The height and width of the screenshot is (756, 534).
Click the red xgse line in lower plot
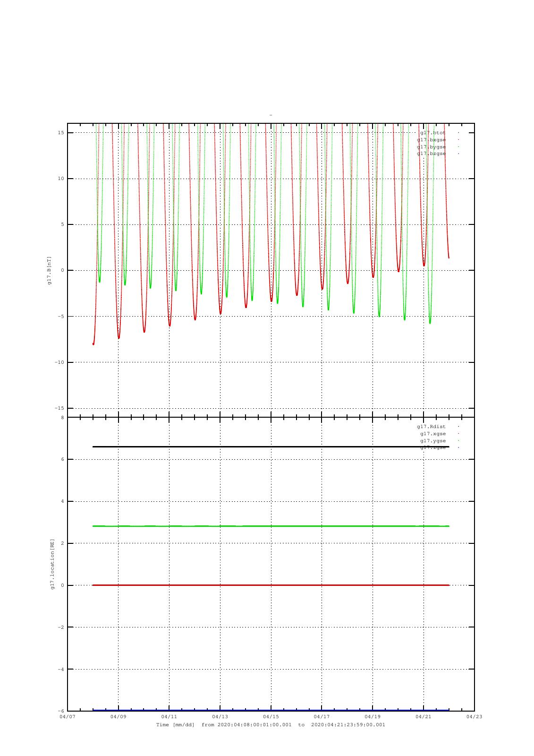(271, 585)
